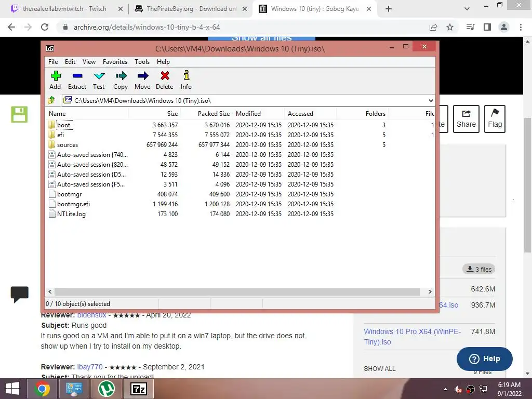532x399 pixels.
Task: Open the 7-Zip Edit menu
Action: point(70,62)
